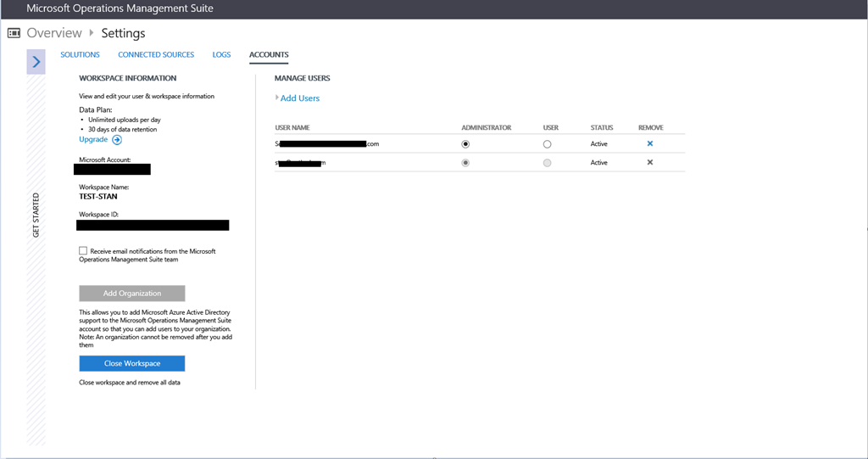This screenshot has width=868, height=459.
Task: Go to the Logs tab
Action: click(221, 55)
